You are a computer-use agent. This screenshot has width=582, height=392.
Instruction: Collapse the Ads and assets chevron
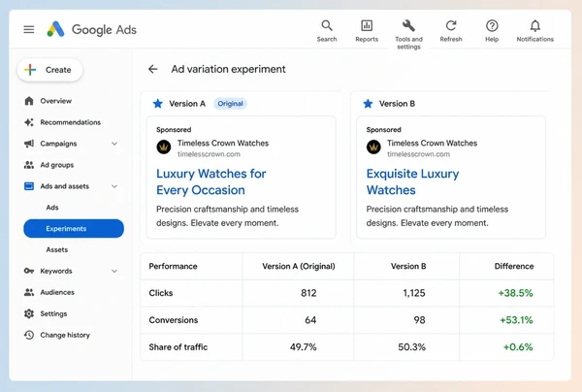114,186
